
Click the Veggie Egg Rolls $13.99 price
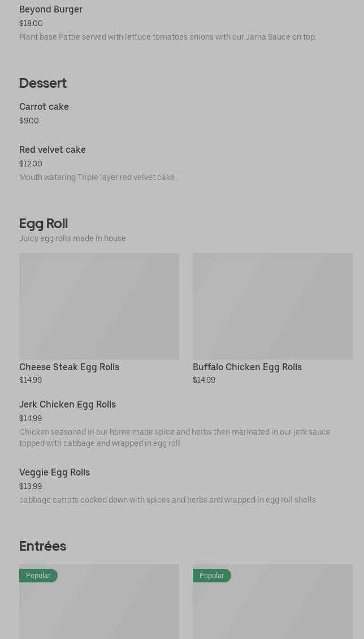(31, 487)
